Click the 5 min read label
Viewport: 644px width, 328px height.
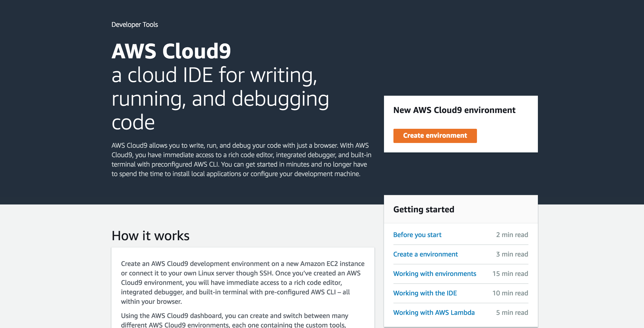512,312
